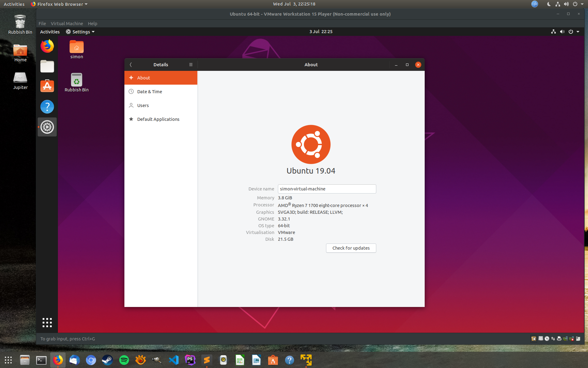Select Default Applications in sidebar
The width and height of the screenshot is (588, 368).
[158, 119]
